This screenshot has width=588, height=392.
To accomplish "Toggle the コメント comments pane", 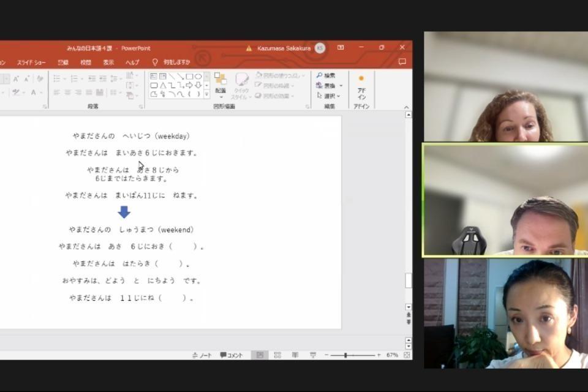I will [232, 355].
